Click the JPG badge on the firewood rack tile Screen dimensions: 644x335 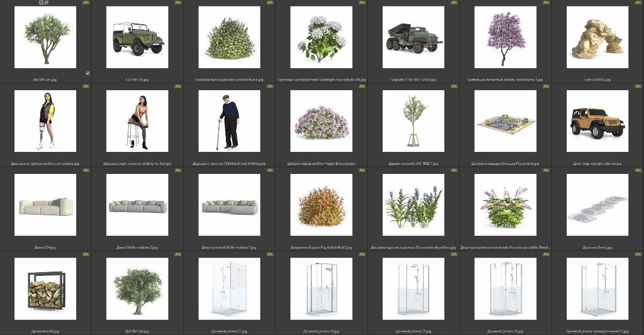(86, 254)
